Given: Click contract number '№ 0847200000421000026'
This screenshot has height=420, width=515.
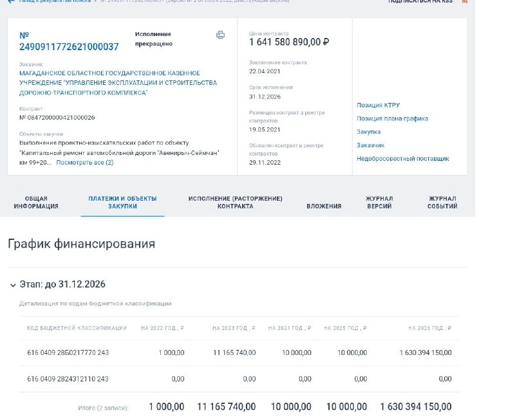Looking at the screenshot, I should coord(57,117).
